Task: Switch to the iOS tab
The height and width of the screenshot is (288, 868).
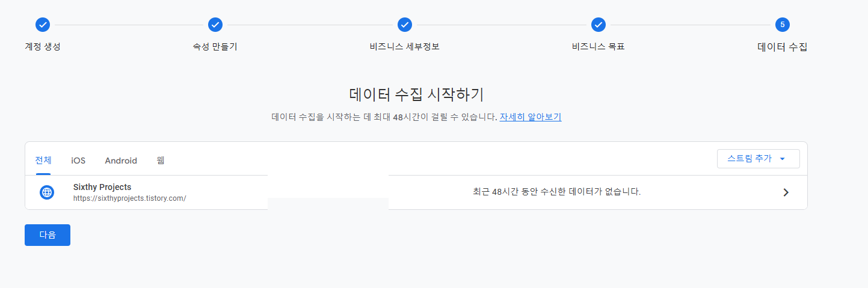Action: (x=78, y=161)
